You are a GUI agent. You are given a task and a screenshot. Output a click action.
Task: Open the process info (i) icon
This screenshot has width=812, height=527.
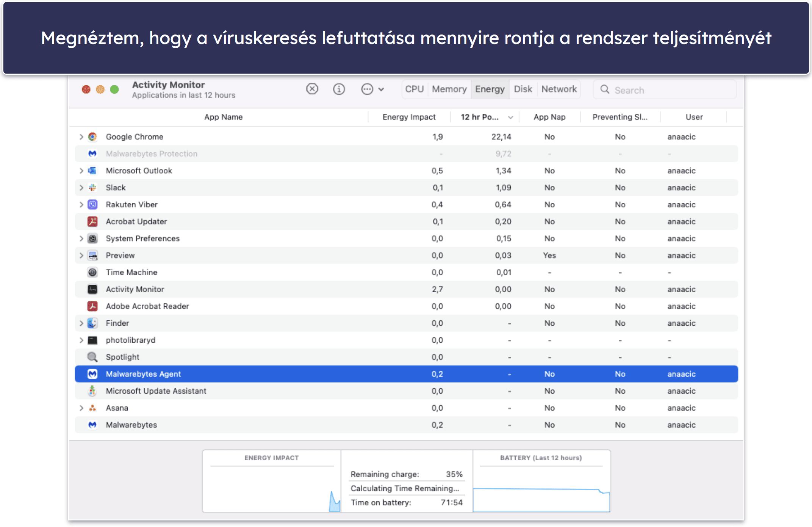(339, 89)
